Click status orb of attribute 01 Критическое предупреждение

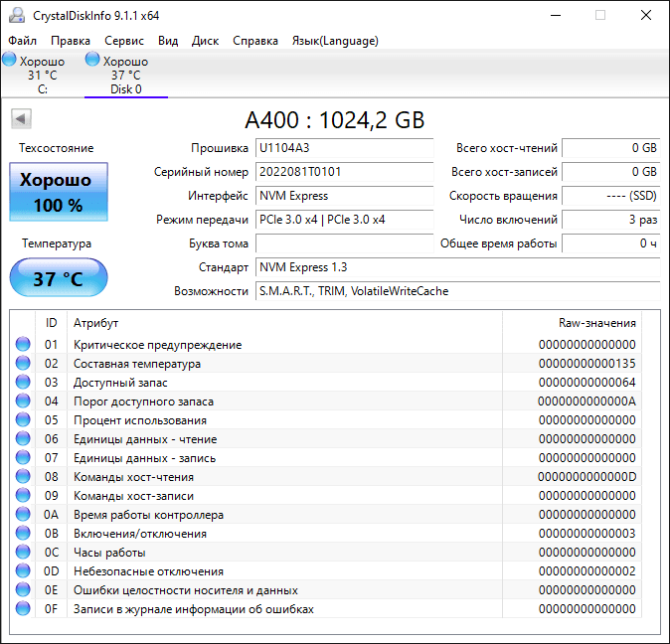tap(23, 344)
